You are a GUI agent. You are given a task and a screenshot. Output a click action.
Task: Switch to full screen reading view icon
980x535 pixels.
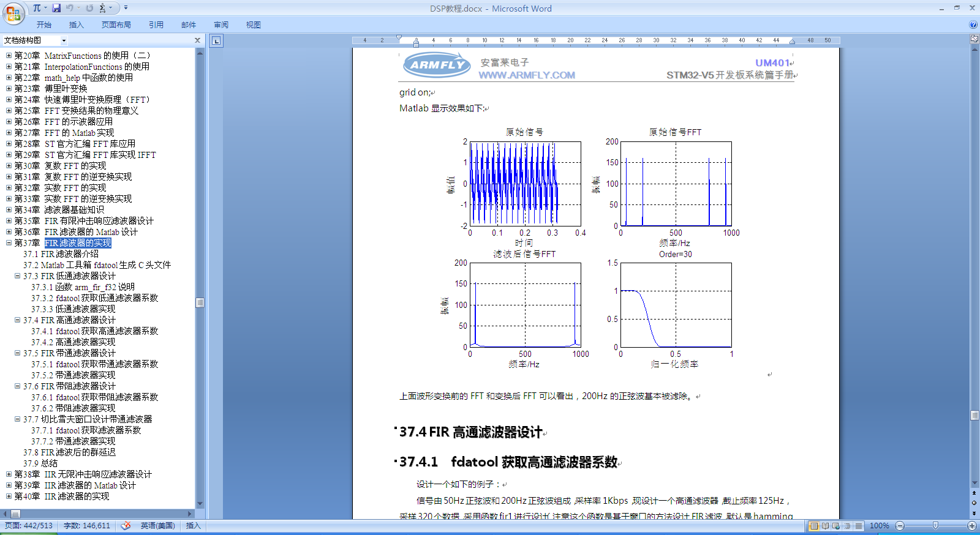tap(825, 526)
